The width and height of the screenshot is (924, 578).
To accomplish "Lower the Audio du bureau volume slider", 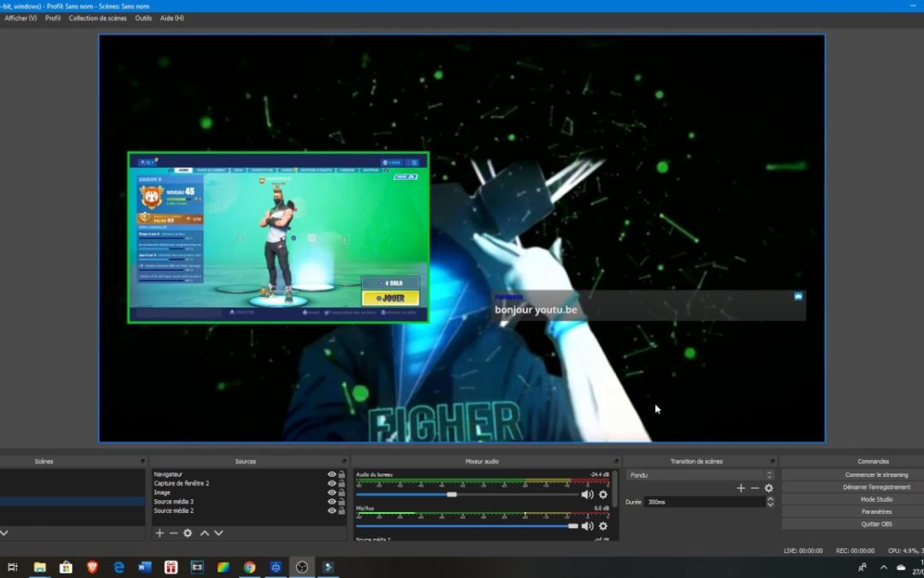I will pyautogui.click(x=452, y=495).
